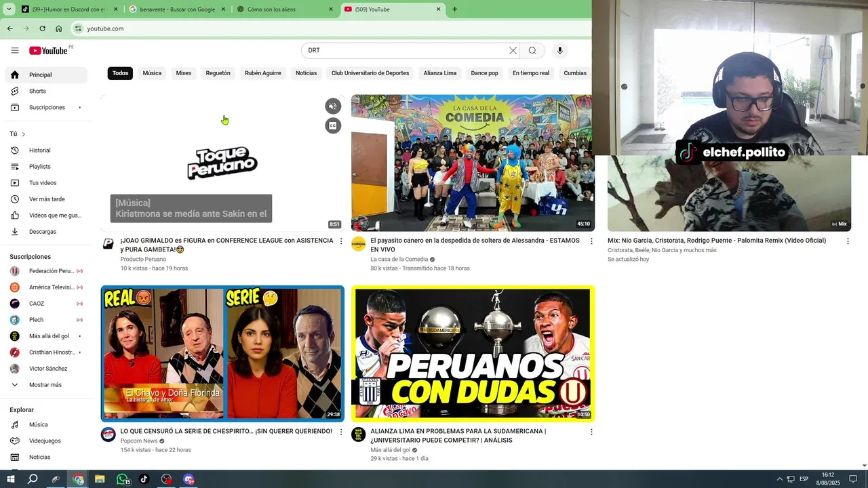Open a new browser tab
Viewport: 868px width, 488px height.
pos(454,9)
